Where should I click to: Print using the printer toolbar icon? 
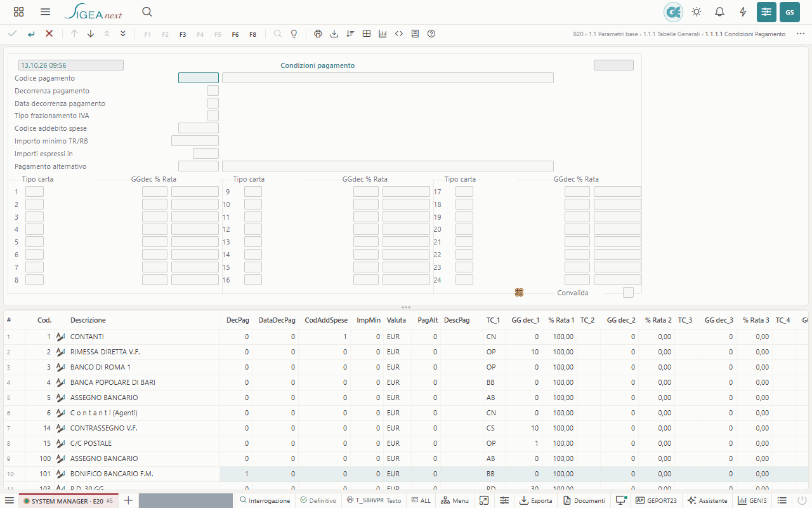pos(318,34)
